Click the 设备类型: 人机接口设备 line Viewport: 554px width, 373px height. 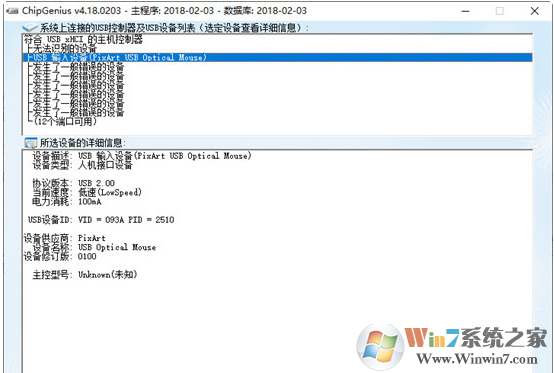click(82, 165)
